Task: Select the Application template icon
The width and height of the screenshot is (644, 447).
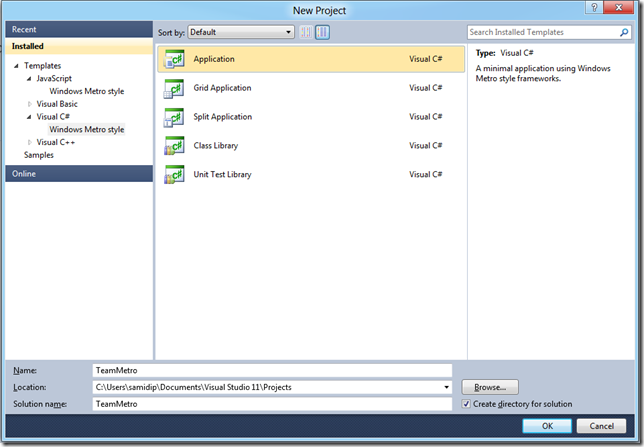Action: pos(174,59)
